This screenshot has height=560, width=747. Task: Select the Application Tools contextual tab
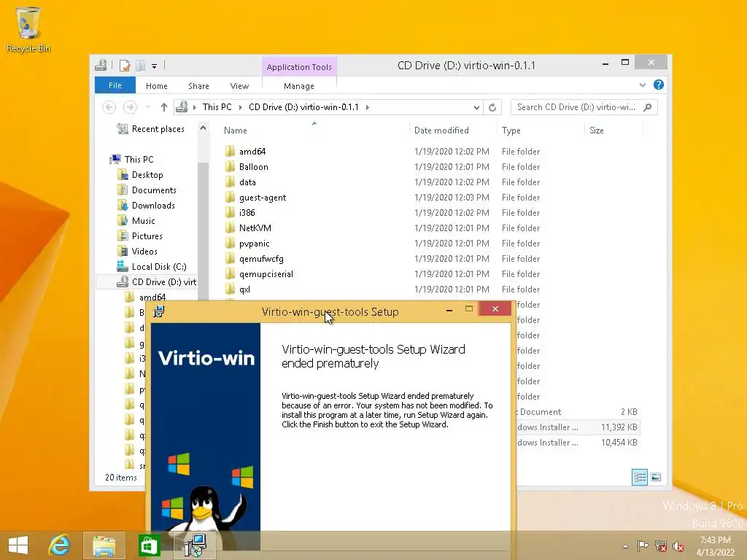(299, 66)
